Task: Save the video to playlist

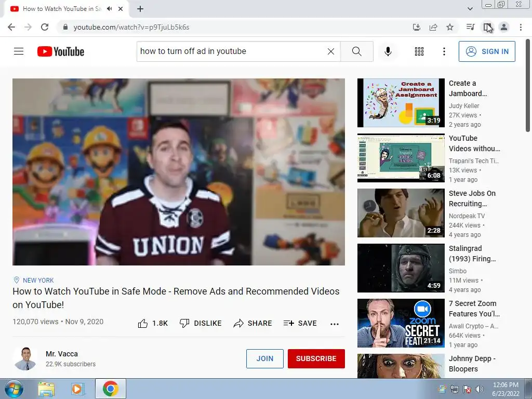Action: coord(300,323)
